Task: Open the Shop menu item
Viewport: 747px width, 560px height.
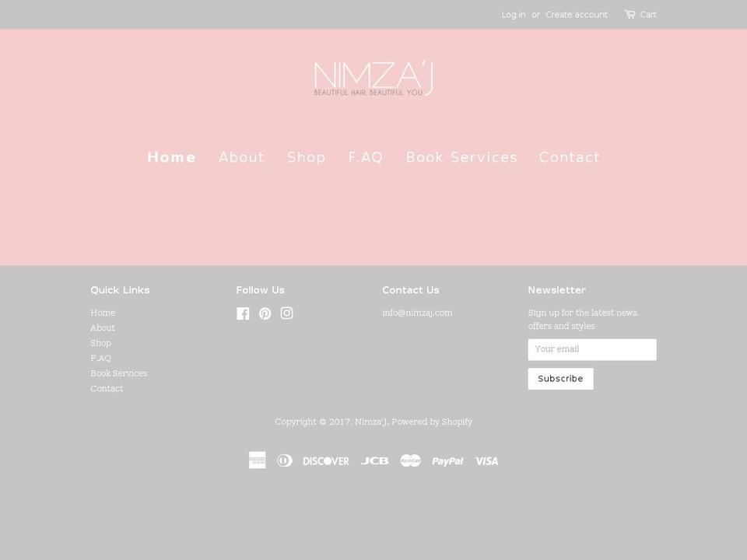Action: point(307,157)
